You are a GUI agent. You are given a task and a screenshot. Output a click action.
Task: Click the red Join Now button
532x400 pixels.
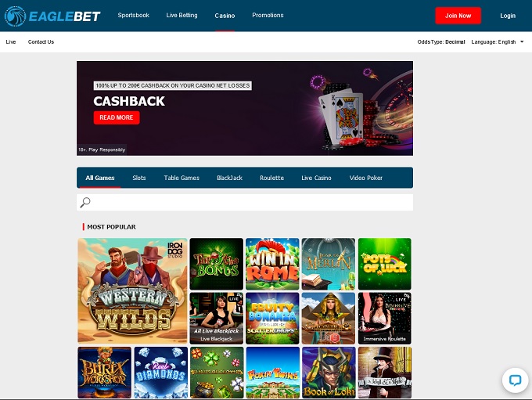pos(458,16)
